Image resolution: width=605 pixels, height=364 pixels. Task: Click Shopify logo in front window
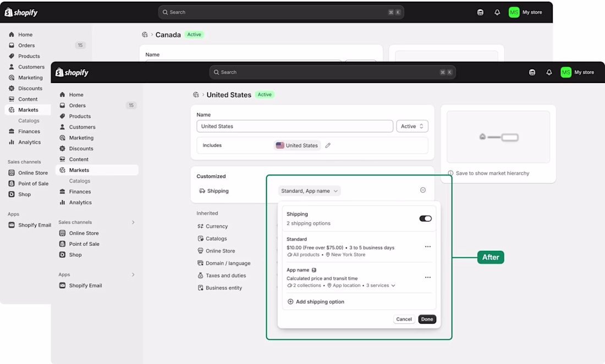click(x=72, y=73)
